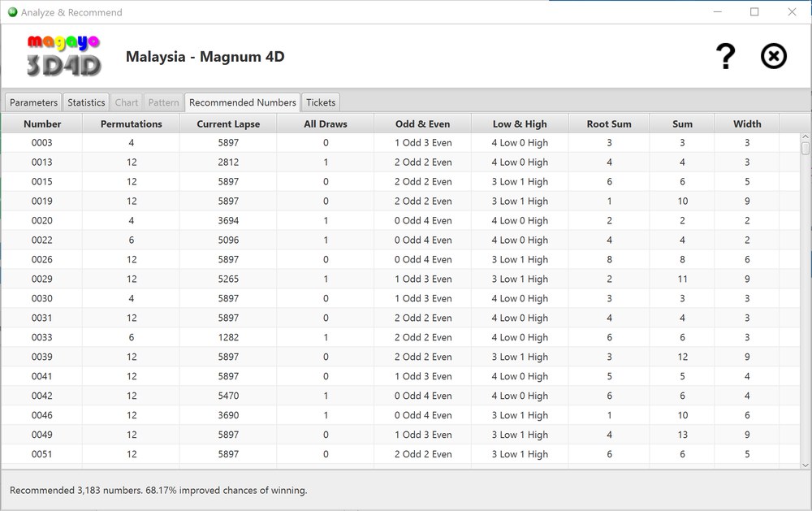Click the question mark help icon

(x=724, y=56)
